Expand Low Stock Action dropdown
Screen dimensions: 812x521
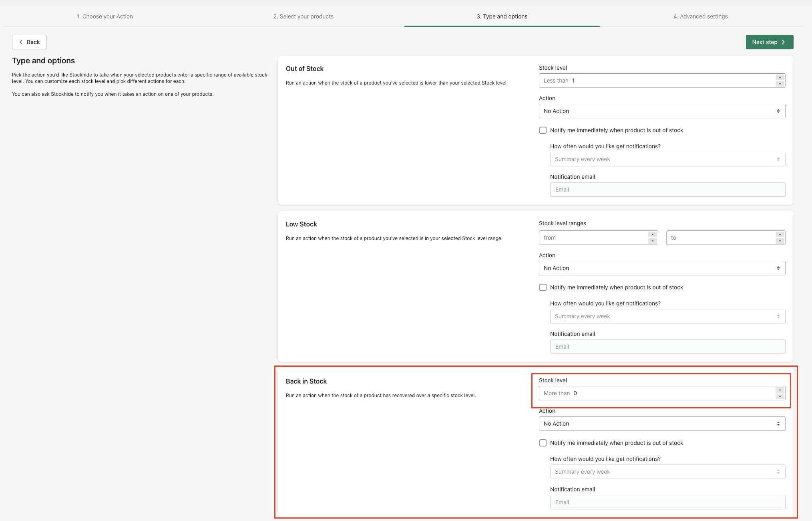pos(662,268)
